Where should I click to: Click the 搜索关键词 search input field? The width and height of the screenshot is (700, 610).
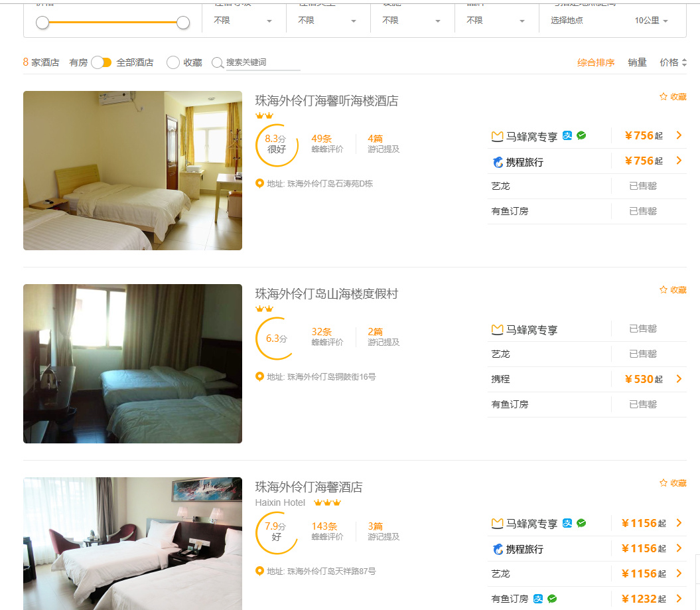point(263,62)
